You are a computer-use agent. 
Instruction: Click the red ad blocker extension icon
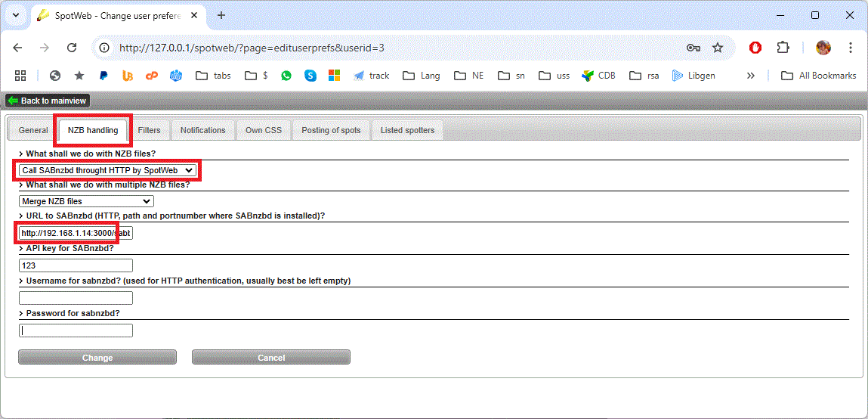[x=755, y=48]
